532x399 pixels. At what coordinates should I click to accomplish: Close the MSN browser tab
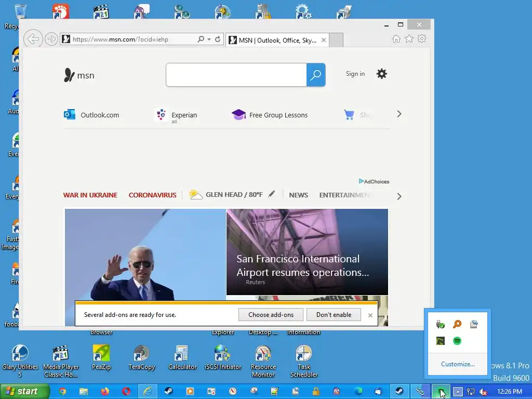[324, 40]
